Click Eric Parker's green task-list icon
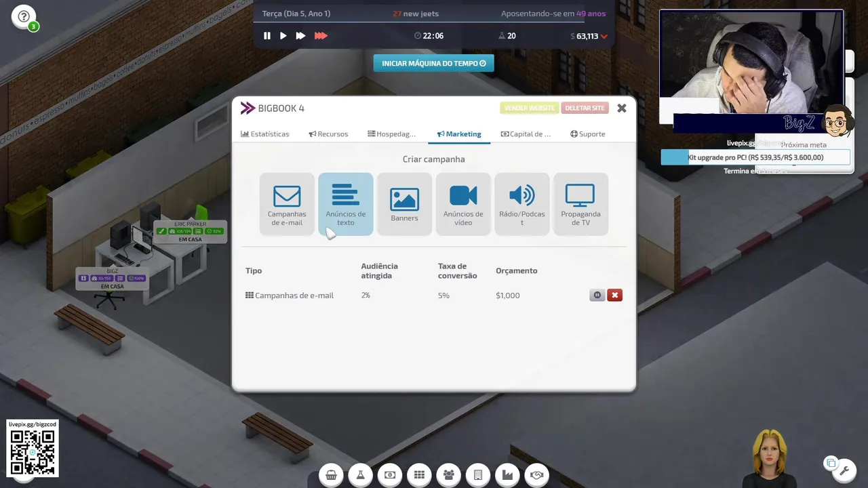This screenshot has height=488, width=868. [198, 231]
